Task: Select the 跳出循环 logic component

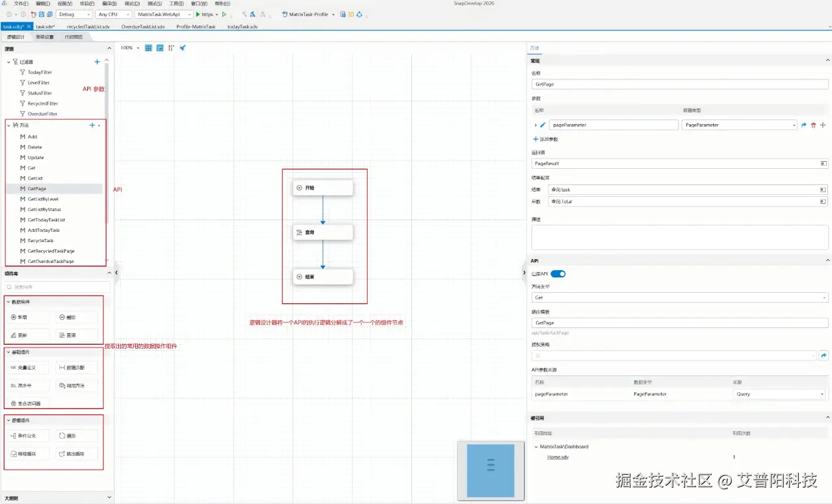Action: (77, 454)
